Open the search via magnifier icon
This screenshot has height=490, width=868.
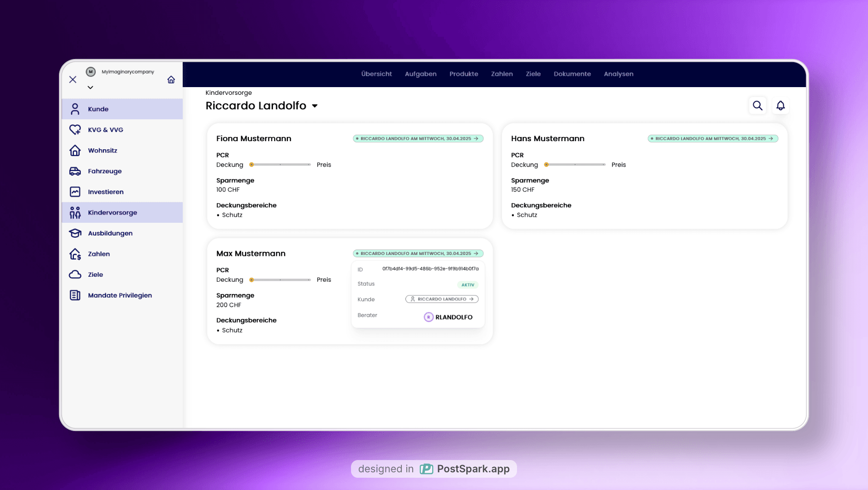pyautogui.click(x=757, y=105)
